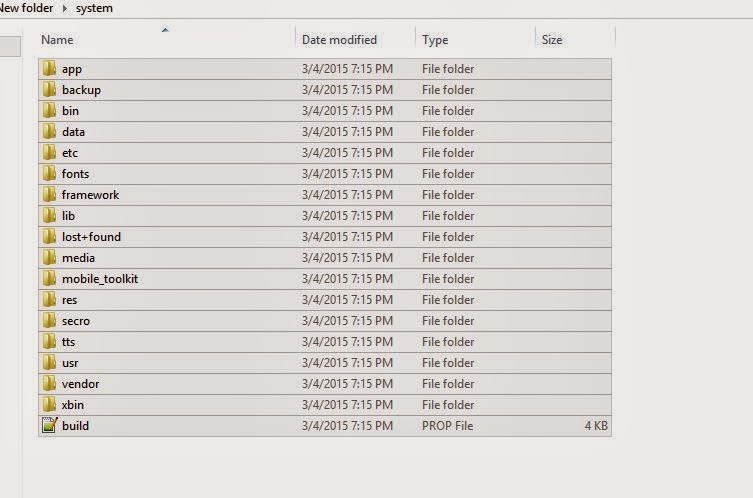Sort files by the Name column header

(57, 40)
